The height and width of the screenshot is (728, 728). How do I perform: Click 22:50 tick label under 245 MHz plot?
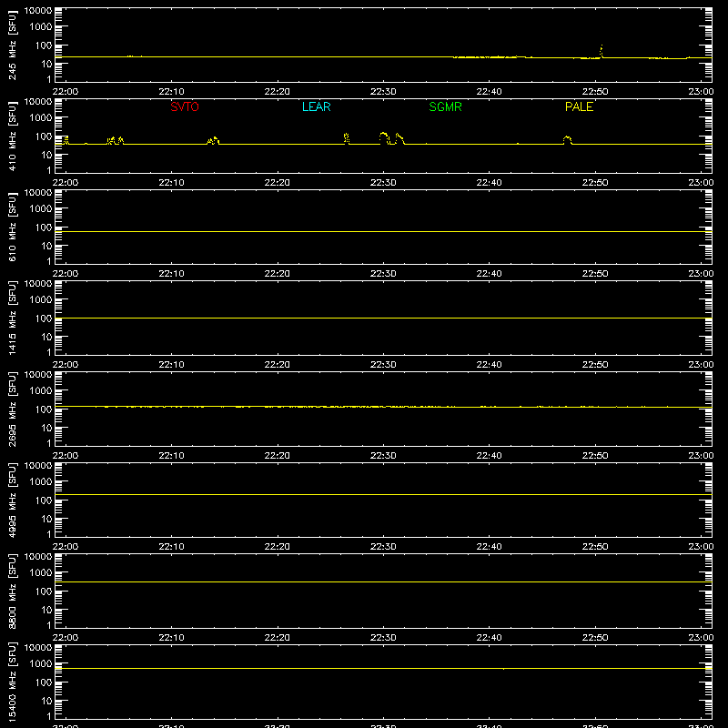[595, 92]
